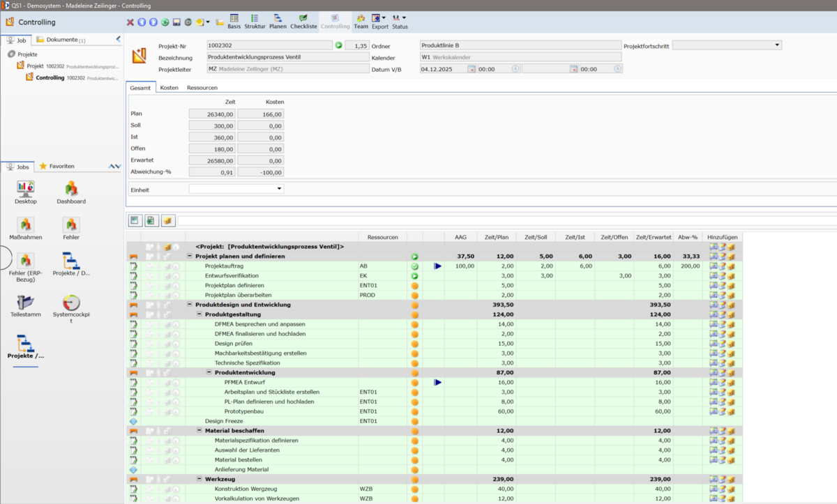Click green play status of Entwurfsverifikation row

pyautogui.click(x=414, y=276)
